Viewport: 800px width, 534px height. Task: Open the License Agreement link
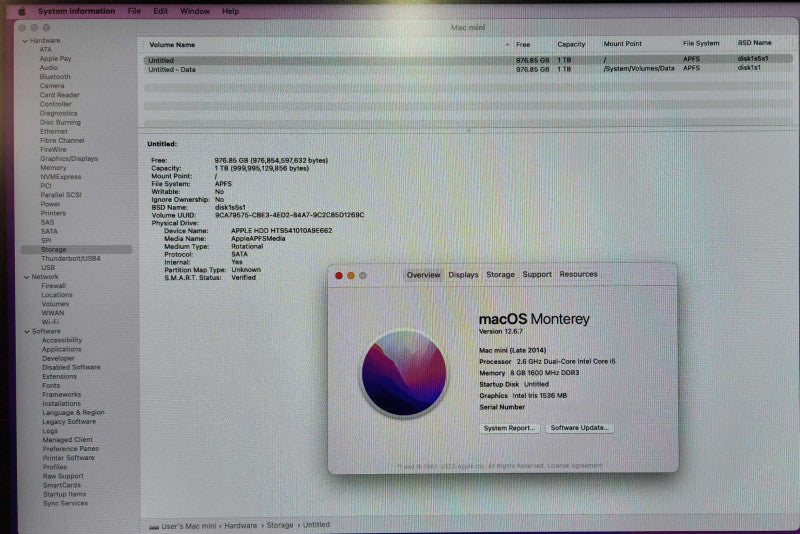pos(575,466)
